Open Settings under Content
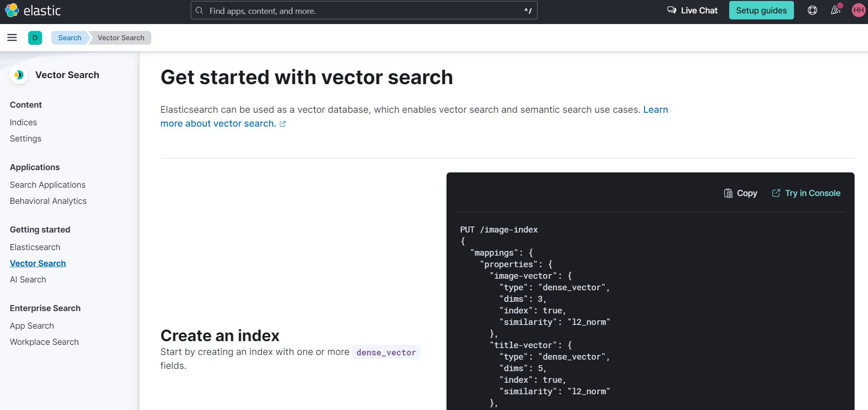Screen dimensions: 868x410 coord(25,139)
